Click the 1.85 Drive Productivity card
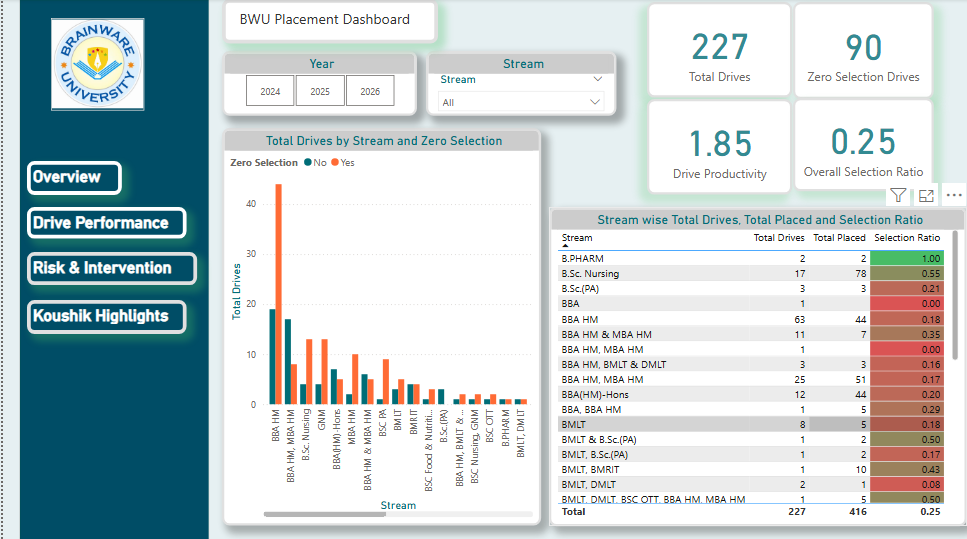Screen dimensions: 967x539 click(720, 147)
